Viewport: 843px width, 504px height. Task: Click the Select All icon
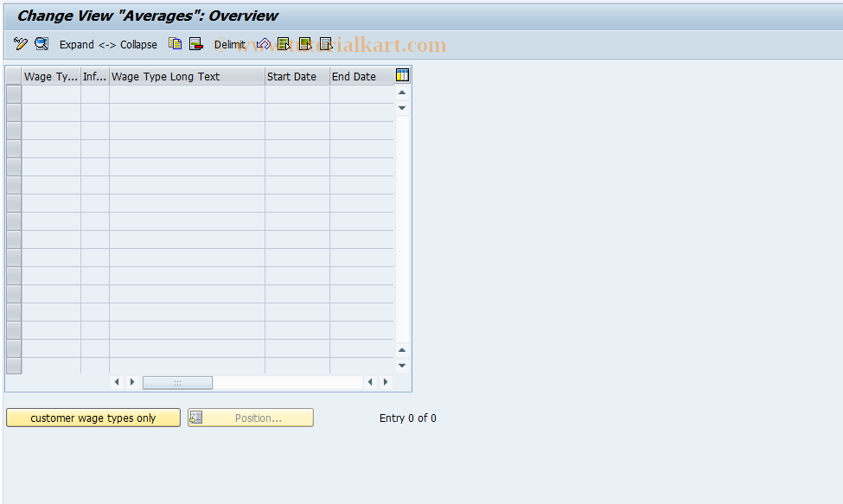coord(284,44)
